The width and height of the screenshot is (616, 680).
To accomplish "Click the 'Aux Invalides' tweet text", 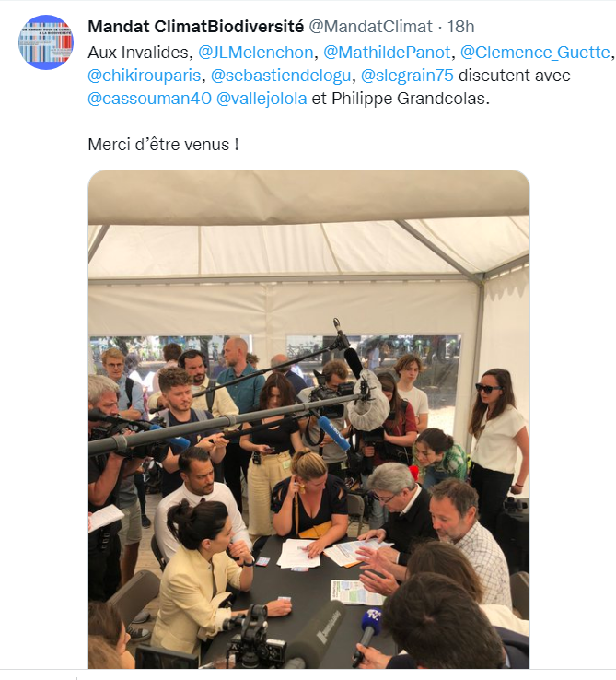I will tap(138, 52).
